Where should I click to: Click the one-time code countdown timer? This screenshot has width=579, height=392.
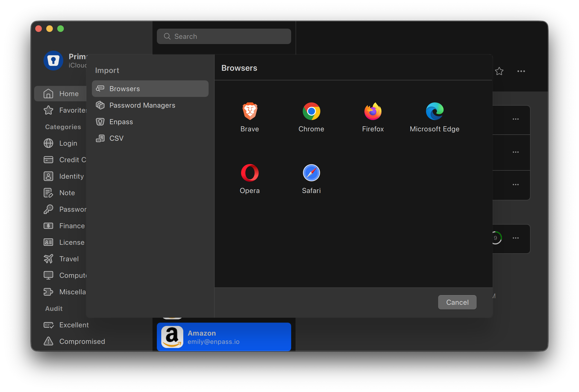click(x=496, y=238)
